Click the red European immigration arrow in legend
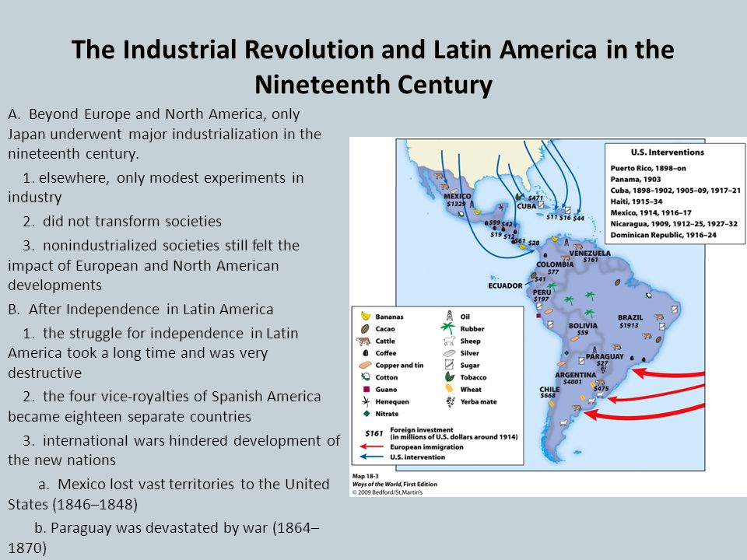747x560 pixels. click(372, 446)
